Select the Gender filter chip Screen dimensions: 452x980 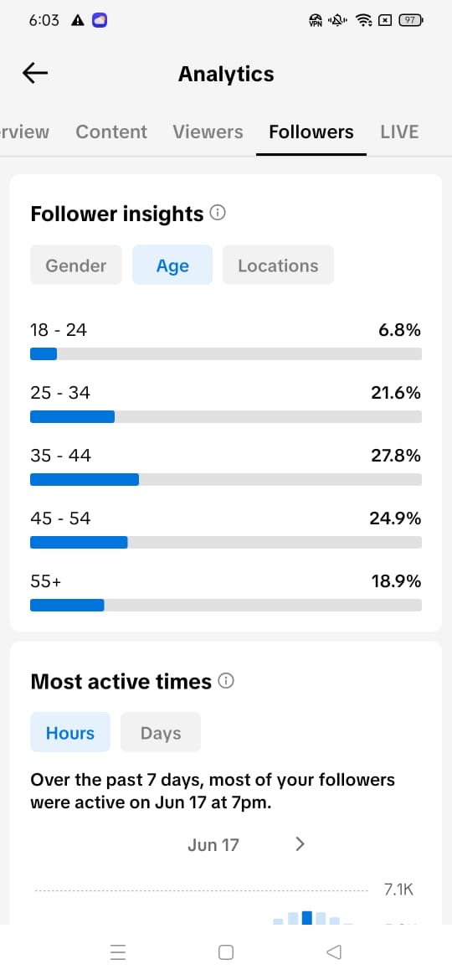76,265
